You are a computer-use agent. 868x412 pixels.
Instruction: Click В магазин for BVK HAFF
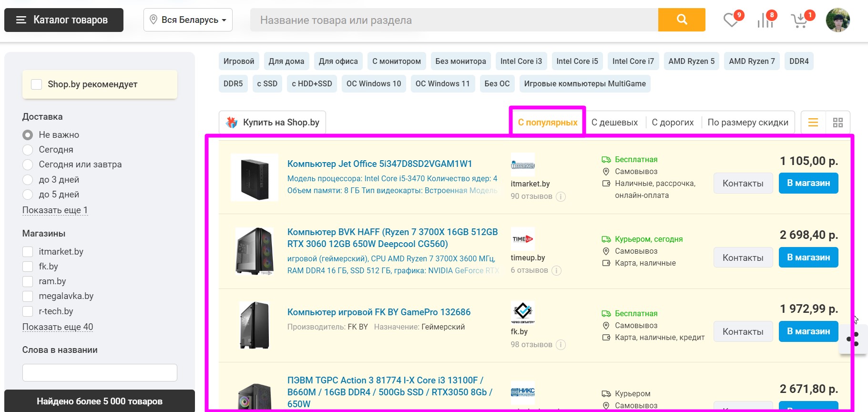[808, 257]
